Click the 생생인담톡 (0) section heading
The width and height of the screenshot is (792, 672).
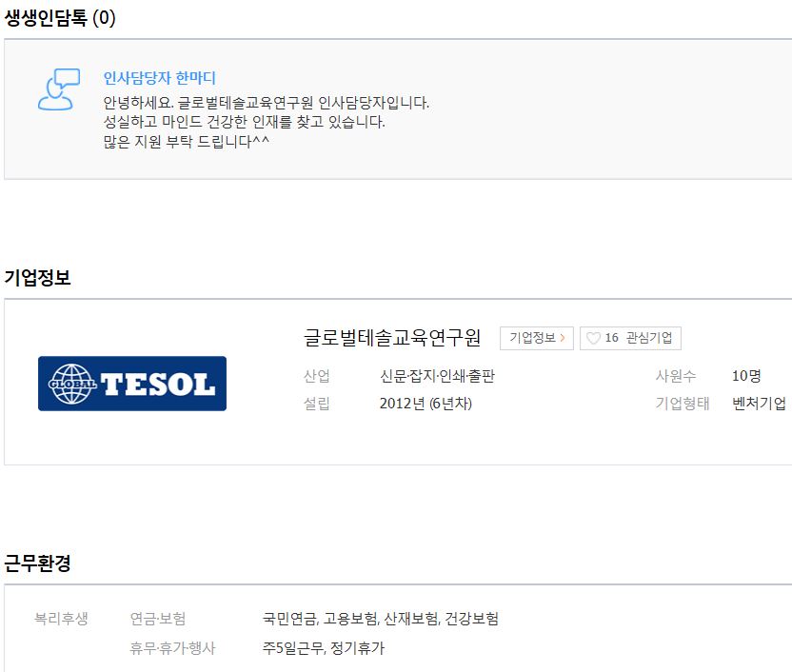60,18
